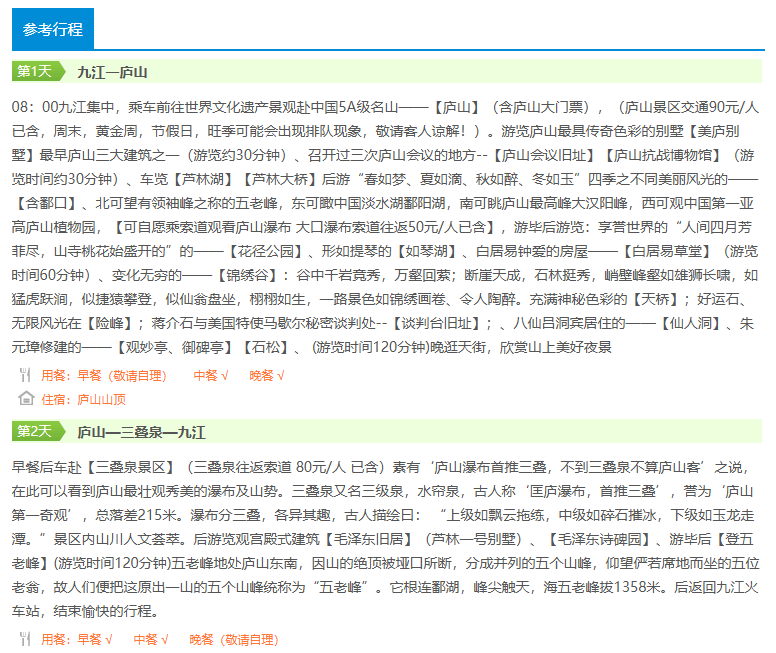Click the dining fork-and-knife icon for day 2
Image resolution: width=776 pixels, height=653 pixels.
click(x=25, y=639)
